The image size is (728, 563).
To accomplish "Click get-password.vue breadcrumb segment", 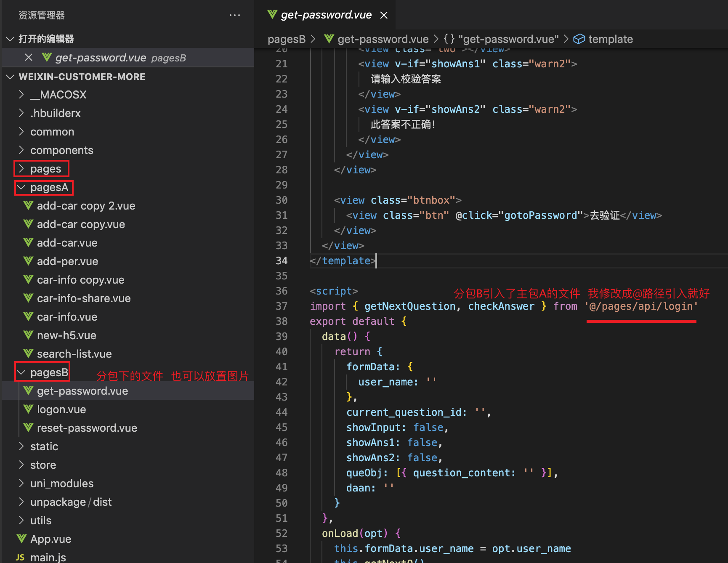I will coord(383,39).
